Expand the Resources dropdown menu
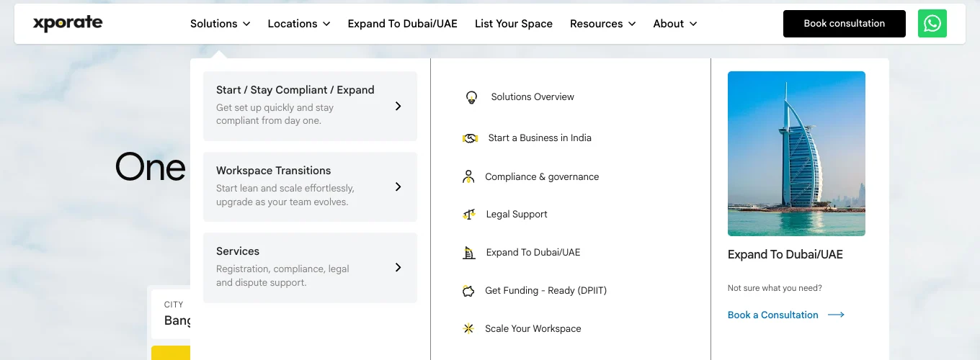 [603, 24]
